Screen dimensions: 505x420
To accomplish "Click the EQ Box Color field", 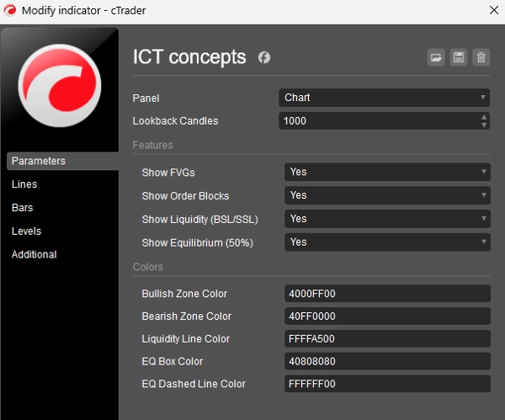I will click(x=387, y=361).
